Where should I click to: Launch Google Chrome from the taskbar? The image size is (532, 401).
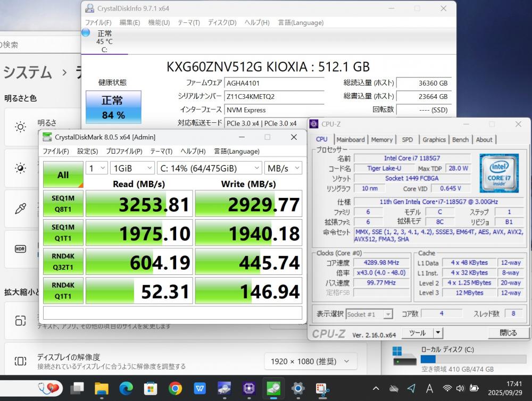175,388
